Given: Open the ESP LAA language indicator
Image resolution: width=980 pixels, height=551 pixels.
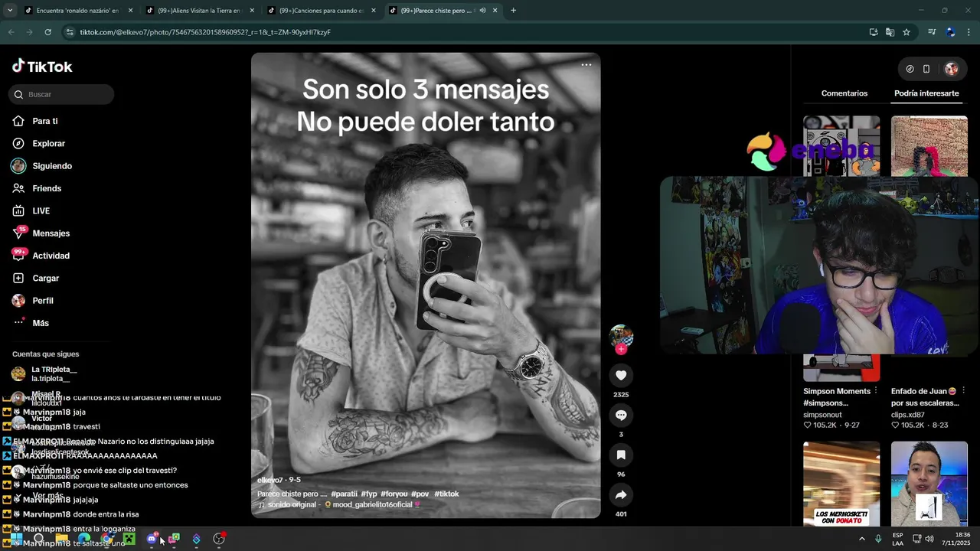Looking at the screenshot, I should (x=897, y=539).
